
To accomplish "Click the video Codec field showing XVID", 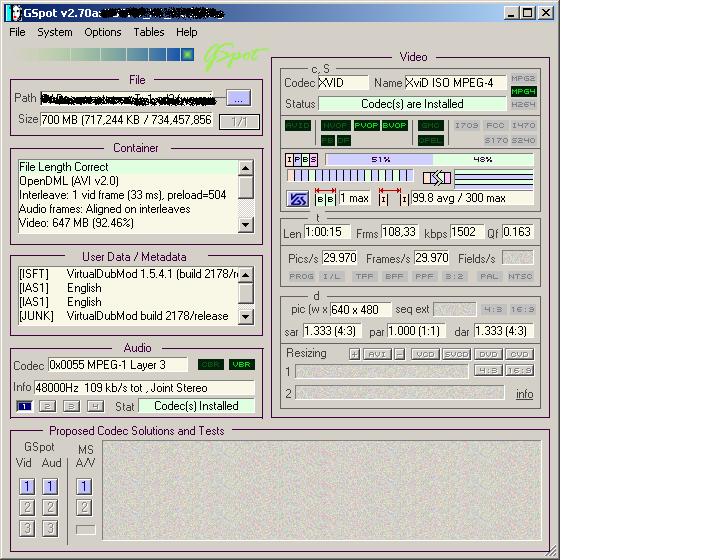I will [x=343, y=83].
